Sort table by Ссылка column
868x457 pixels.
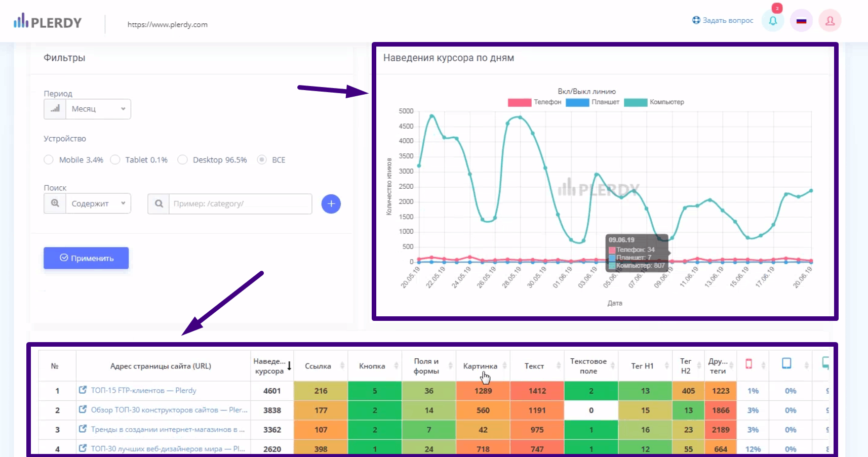point(342,366)
